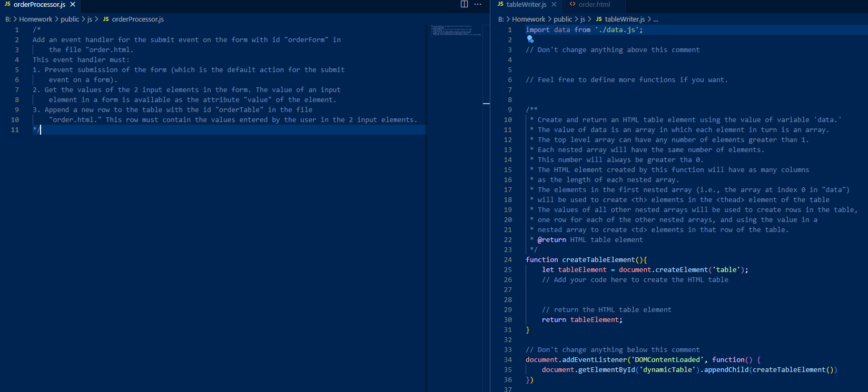Place cursor after closing '*/' on line 11
Screen dimensions: 868x392
pyautogui.click(x=41, y=130)
